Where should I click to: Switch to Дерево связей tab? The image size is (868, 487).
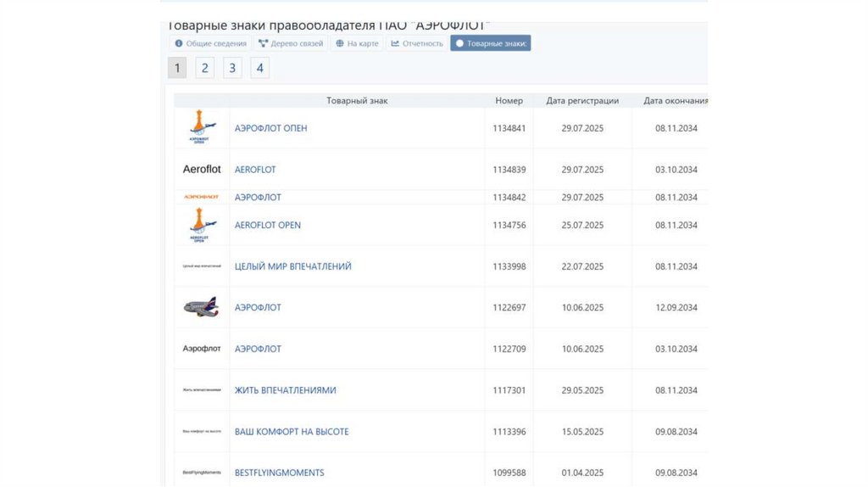click(x=291, y=43)
